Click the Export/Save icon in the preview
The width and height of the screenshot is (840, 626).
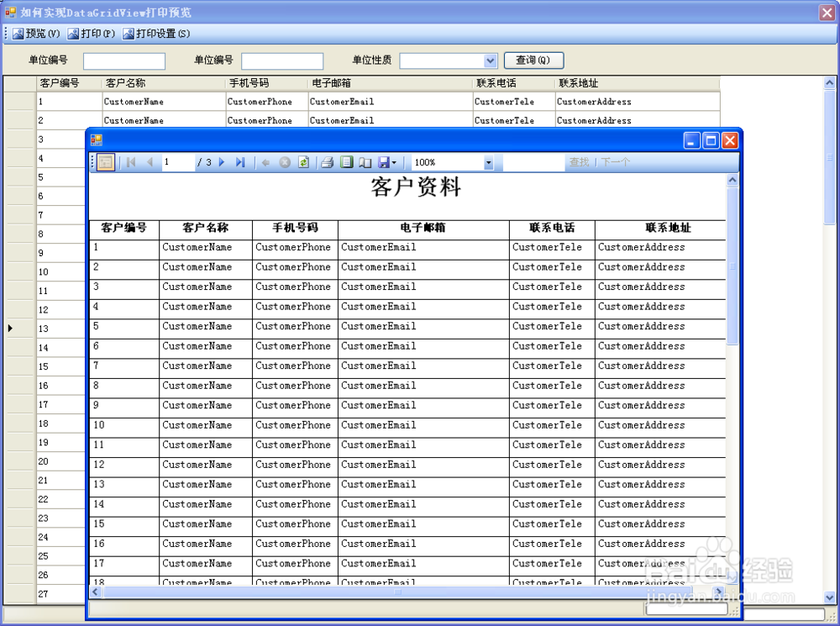pyautogui.click(x=383, y=162)
